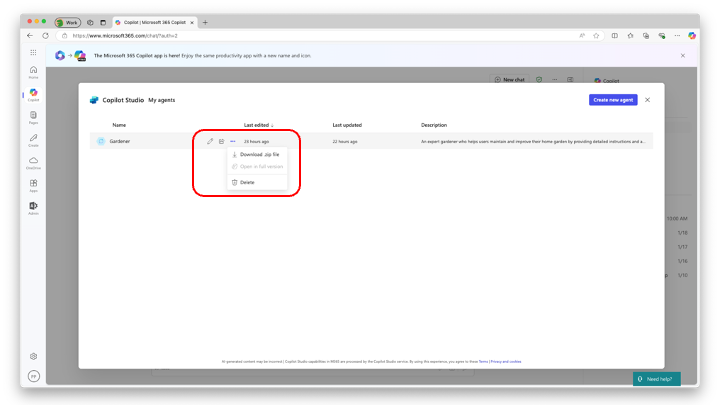The image size is (720, 405).
Task: Go to Home in the left sidebar
Action: coord(34,72)
